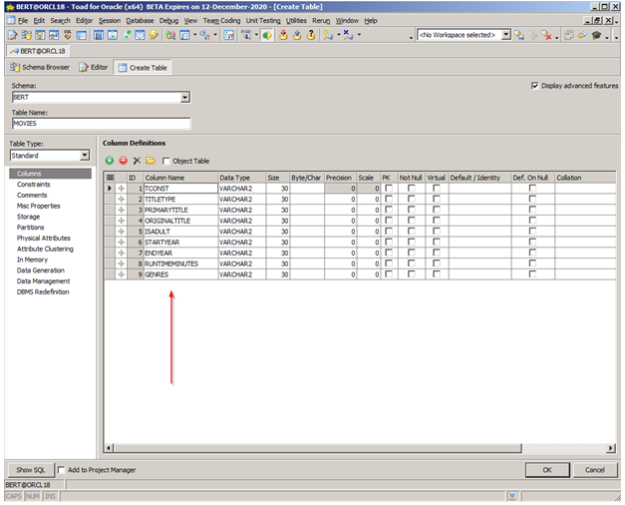Expand dropdown arrow beside delete workspace icon
Screen dimensions: 625x505
(556, 37)
